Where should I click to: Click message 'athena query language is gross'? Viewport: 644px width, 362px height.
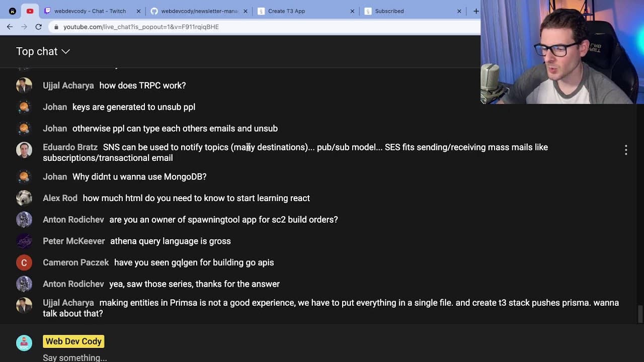pos(171,241)
